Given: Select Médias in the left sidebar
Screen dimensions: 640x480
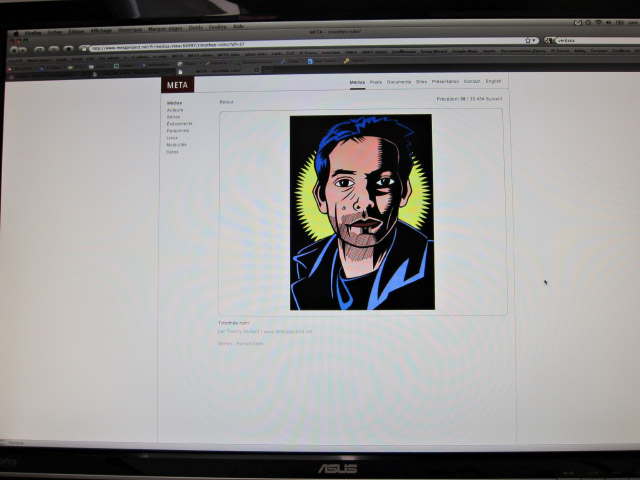Looking at the screenshot, I should click(174, 103).
